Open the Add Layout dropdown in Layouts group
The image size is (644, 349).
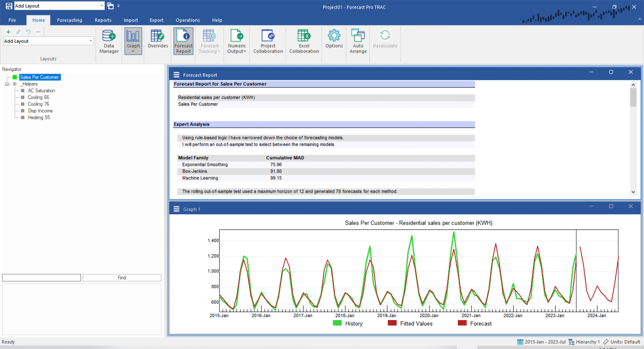91,41
